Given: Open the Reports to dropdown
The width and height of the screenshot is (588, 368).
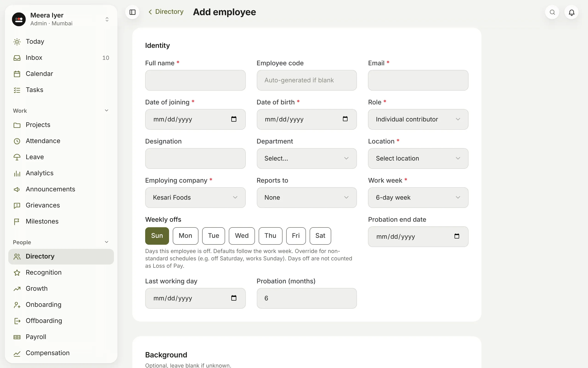Looking at the screenshot, I should click(x=307, y=197).
